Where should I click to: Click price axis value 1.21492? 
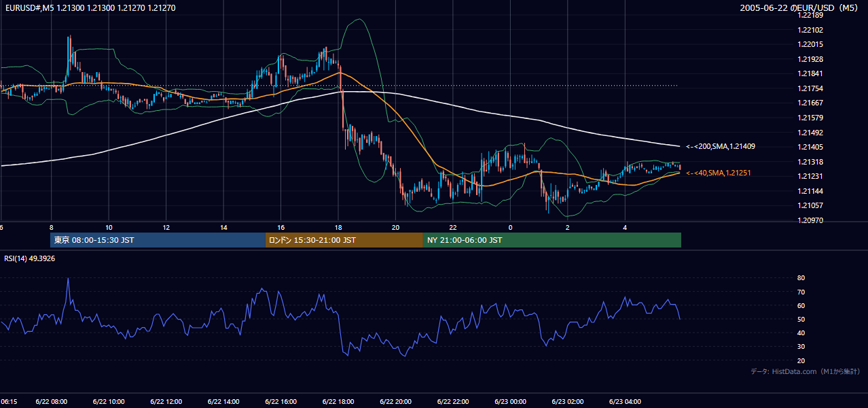pyautogui.click(x=811, y=133)
